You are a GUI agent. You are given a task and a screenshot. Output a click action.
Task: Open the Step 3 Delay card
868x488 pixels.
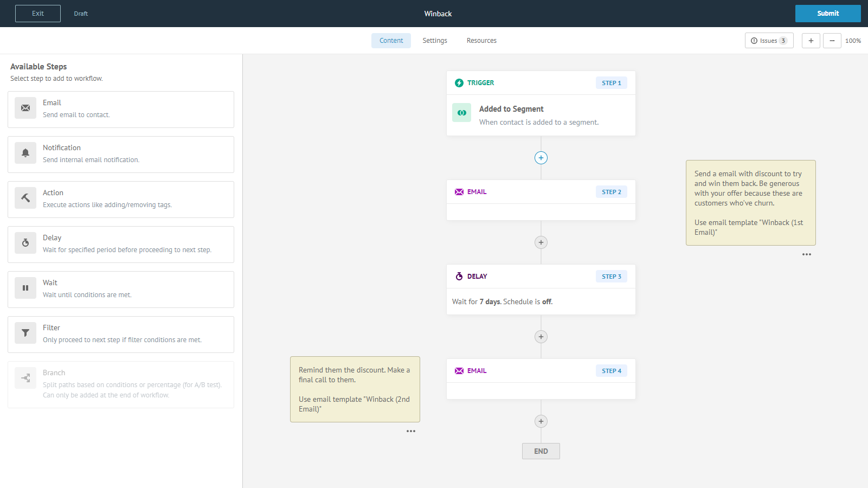tap(541, 290)
